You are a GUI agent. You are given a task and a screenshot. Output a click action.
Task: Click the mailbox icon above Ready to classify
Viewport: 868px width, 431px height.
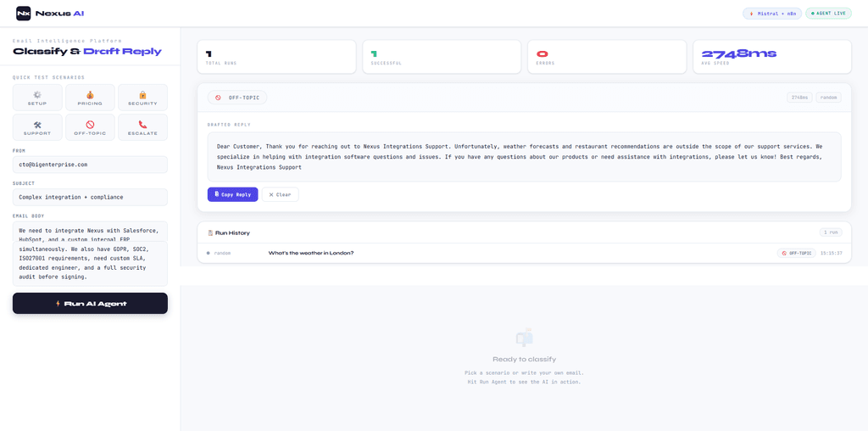524,338
